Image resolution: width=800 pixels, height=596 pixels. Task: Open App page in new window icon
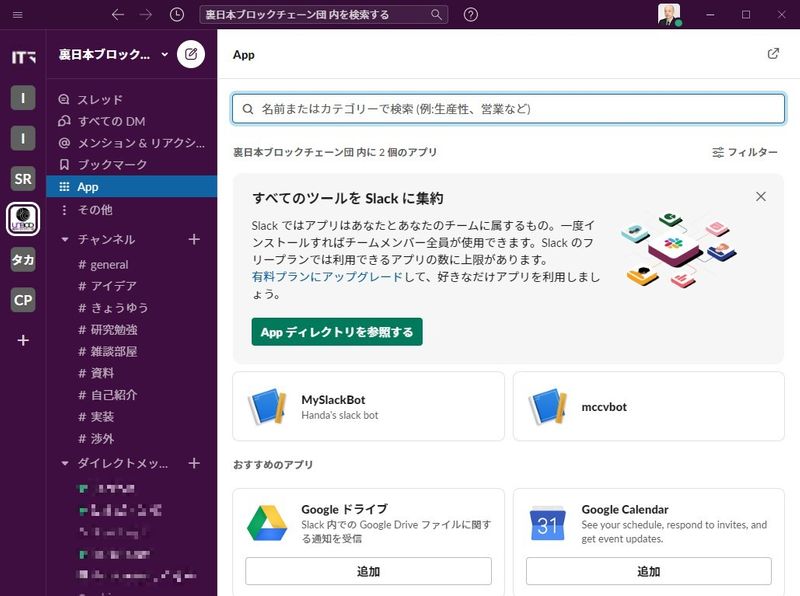pyautogui.click(x=773, y=54)
